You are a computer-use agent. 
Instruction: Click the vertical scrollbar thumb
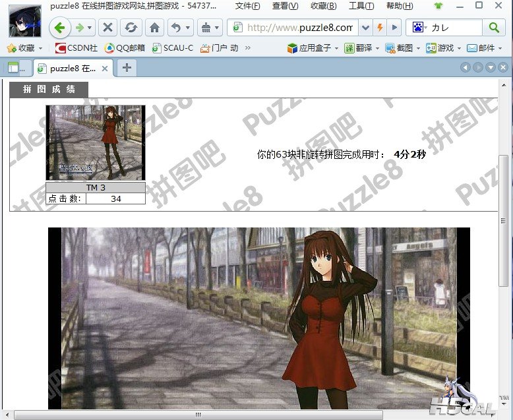(x=504, y=221)
